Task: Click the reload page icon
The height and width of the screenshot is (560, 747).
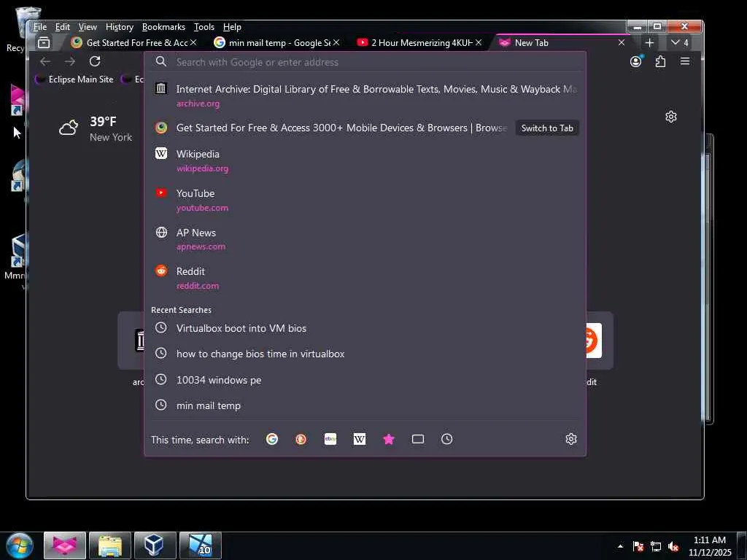Action: pos(95,61)
